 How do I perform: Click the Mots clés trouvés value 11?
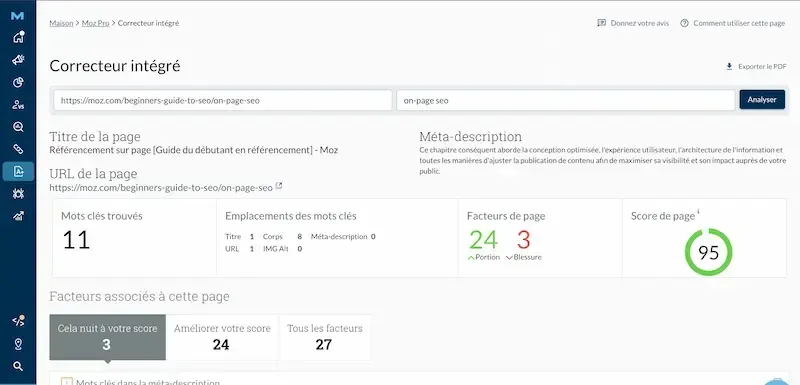click(76, 240)
